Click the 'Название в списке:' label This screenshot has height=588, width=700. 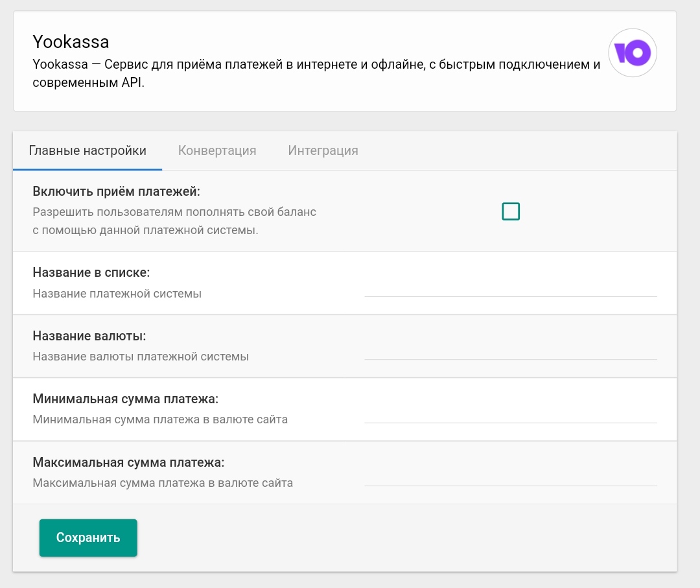[x=91, y=272]
